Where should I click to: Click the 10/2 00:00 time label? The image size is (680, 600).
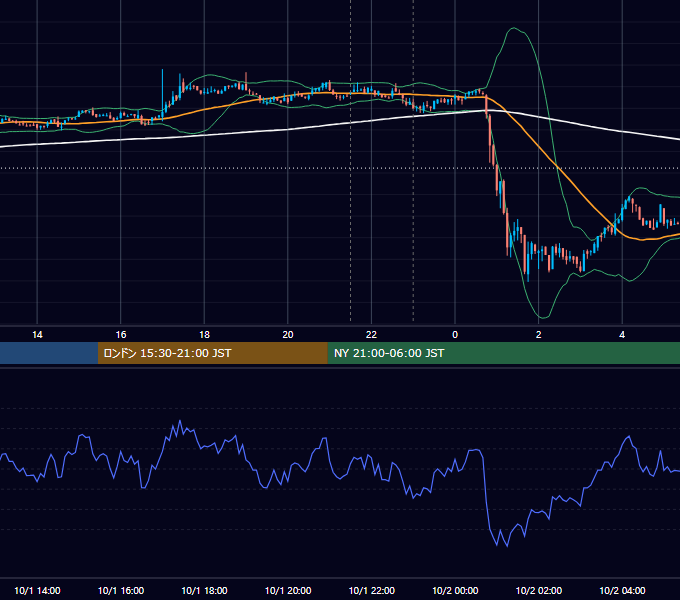(x=455, y=590)
